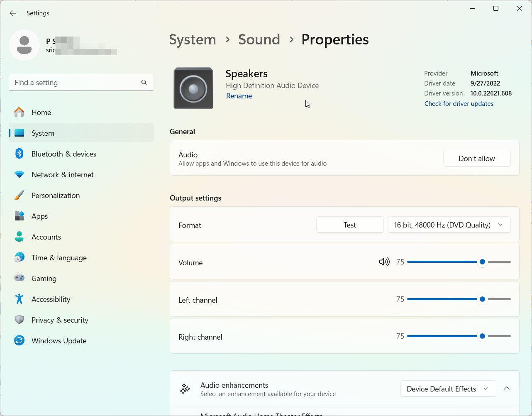
Task: Click the large Speakers device image
Action: (x=193, y=88)
